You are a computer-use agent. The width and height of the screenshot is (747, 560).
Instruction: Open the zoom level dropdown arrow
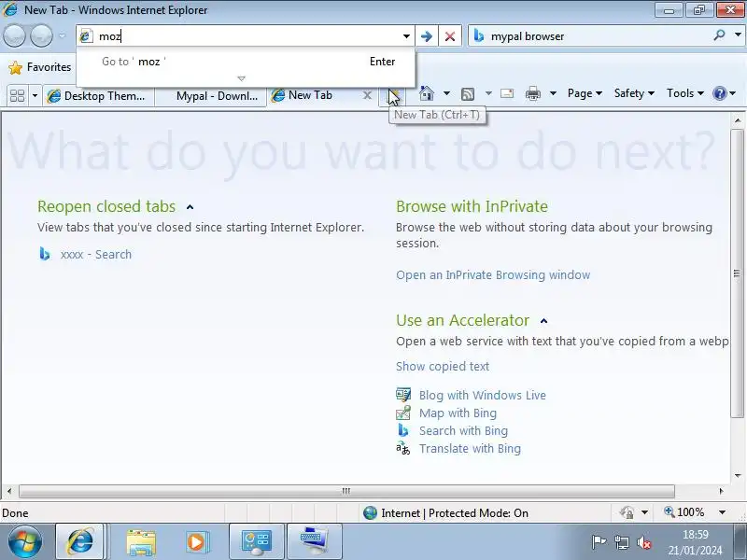(722, 512)
